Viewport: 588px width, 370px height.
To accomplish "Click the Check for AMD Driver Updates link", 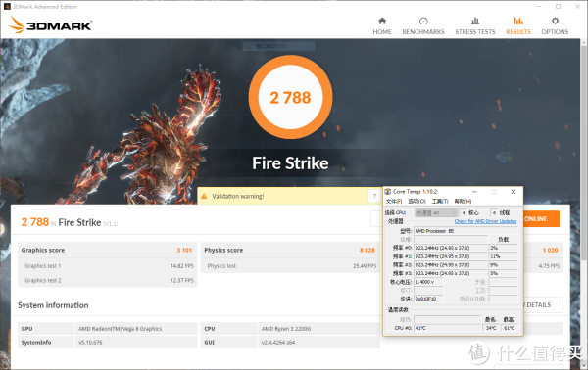I will click(485, 221).
